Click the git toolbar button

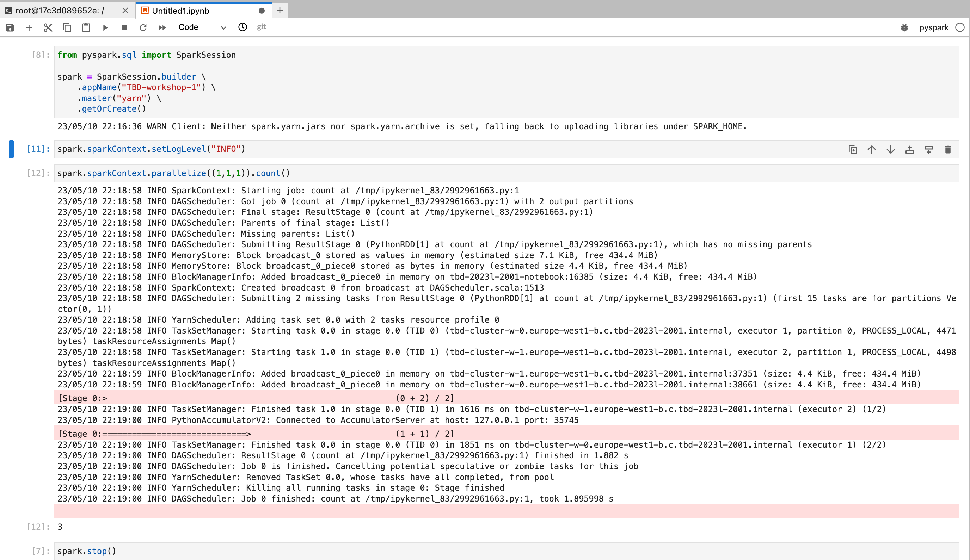(x=262, y=27)
